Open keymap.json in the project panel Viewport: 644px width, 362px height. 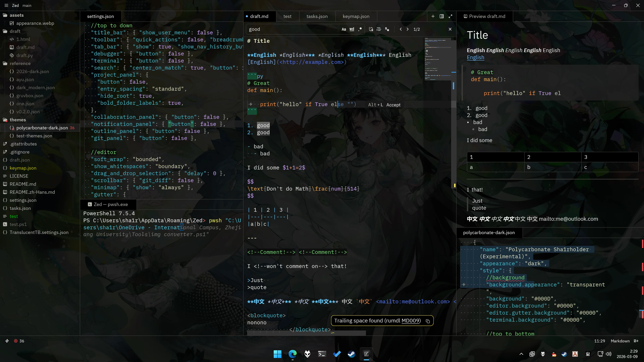click(40, 168)
